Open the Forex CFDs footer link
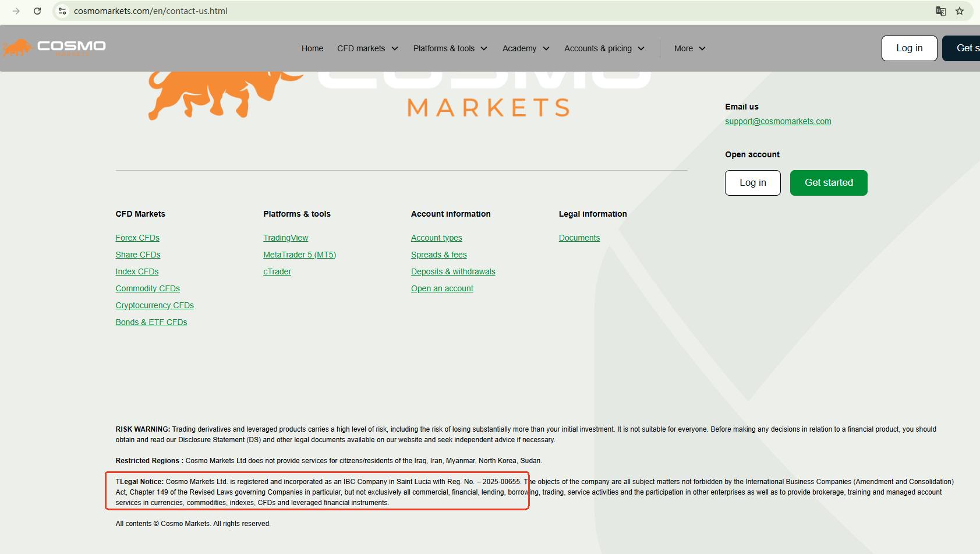Screen dimensions: 980x554 click(x=137, y=238)
